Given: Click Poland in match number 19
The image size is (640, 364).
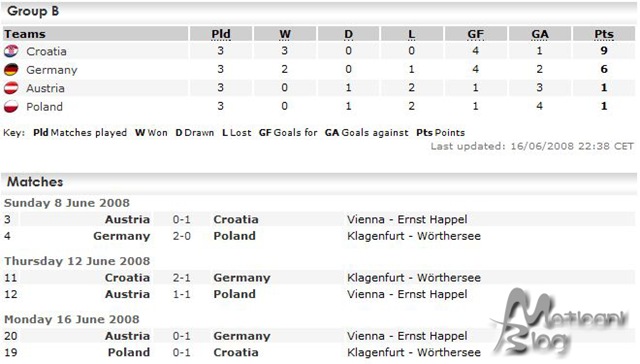Looking at the screenshot, I should click(129, 353).
